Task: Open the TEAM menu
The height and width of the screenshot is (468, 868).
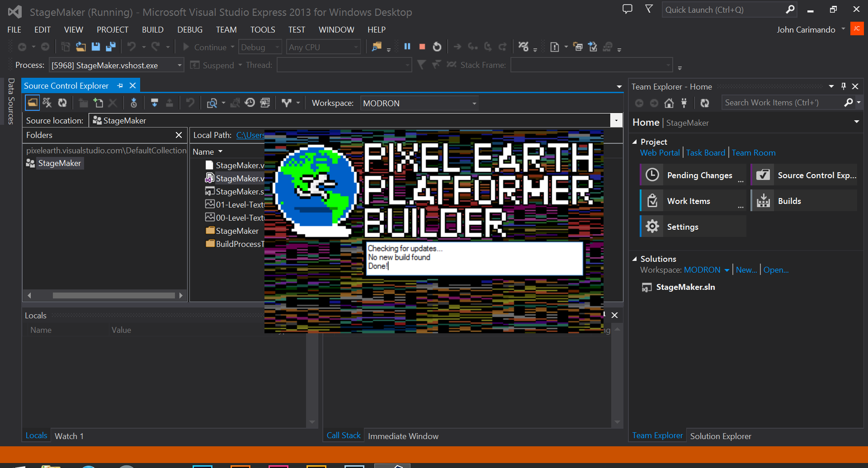Action: pyautogui.click(x=226, y=29)
